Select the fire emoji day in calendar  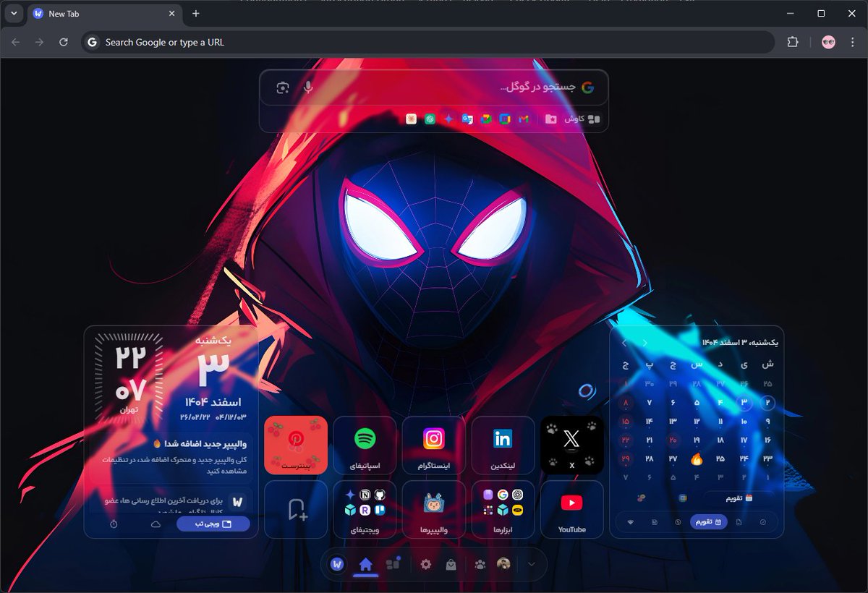(697, 458)
